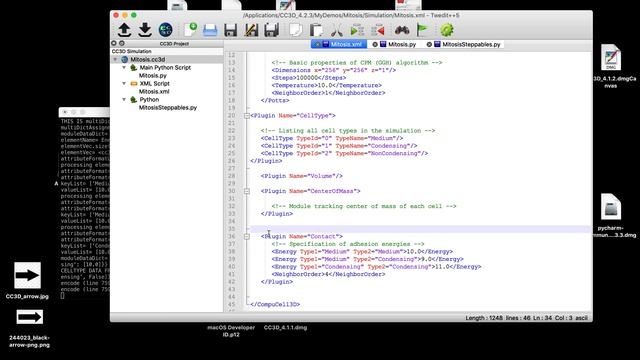This screenshot has width=640, height=360.
Task: Click the green increase-indent arrow icon
Action: [357, 30]
